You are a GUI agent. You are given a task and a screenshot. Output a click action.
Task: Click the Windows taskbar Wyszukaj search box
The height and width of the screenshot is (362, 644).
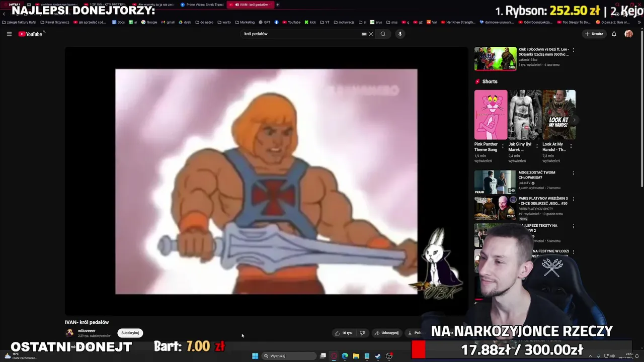tap(289, 356)
